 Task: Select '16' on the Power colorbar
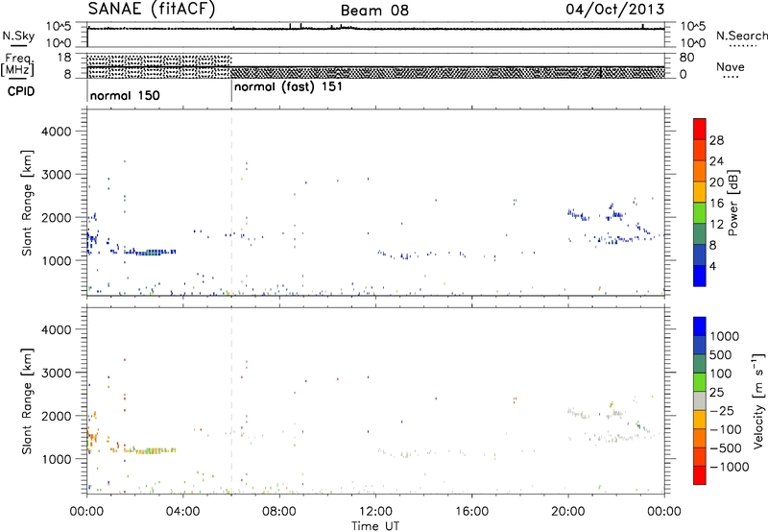716,204
